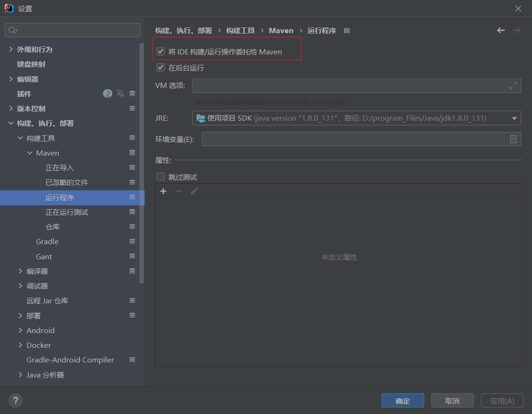Collapse the Maven tree node
This screenshot has width=532, height=414.
tap(30, 153)
